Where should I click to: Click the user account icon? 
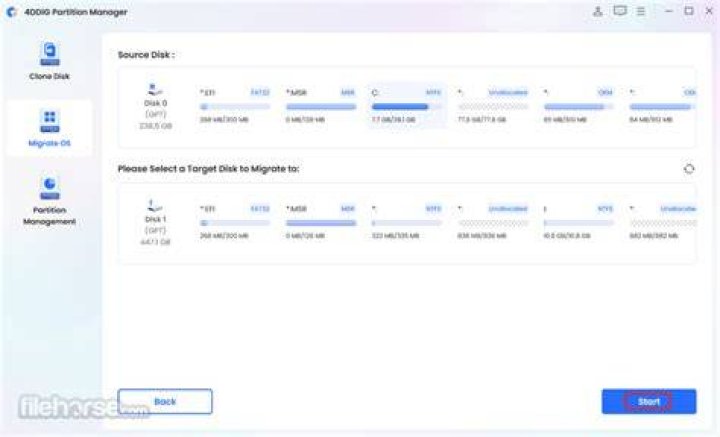[x=597, y=11]
